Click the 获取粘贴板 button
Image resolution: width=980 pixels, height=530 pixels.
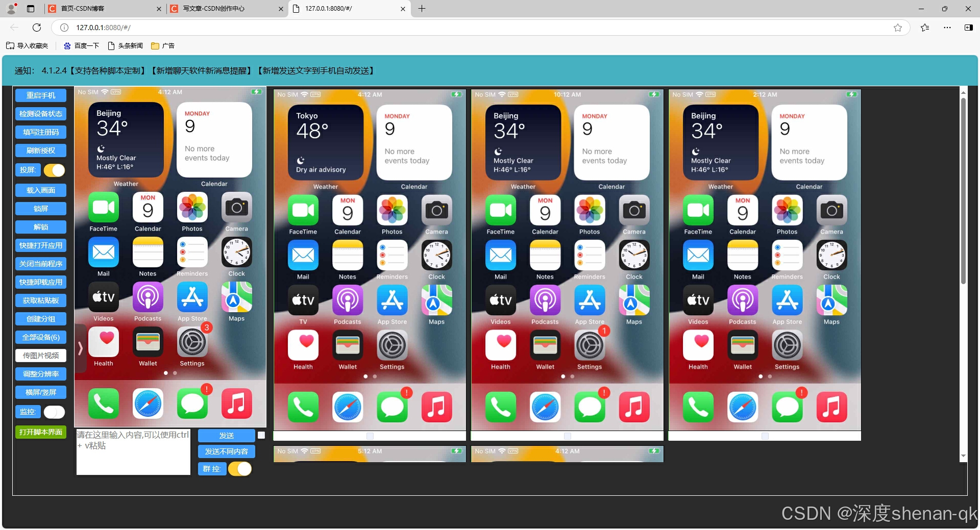41,300
